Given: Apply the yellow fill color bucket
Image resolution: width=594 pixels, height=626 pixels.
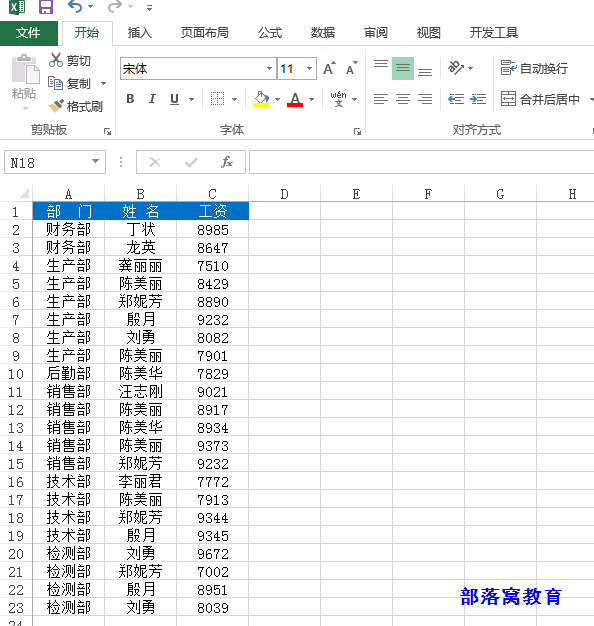Looking at the screenshot, I should (261, 99).
